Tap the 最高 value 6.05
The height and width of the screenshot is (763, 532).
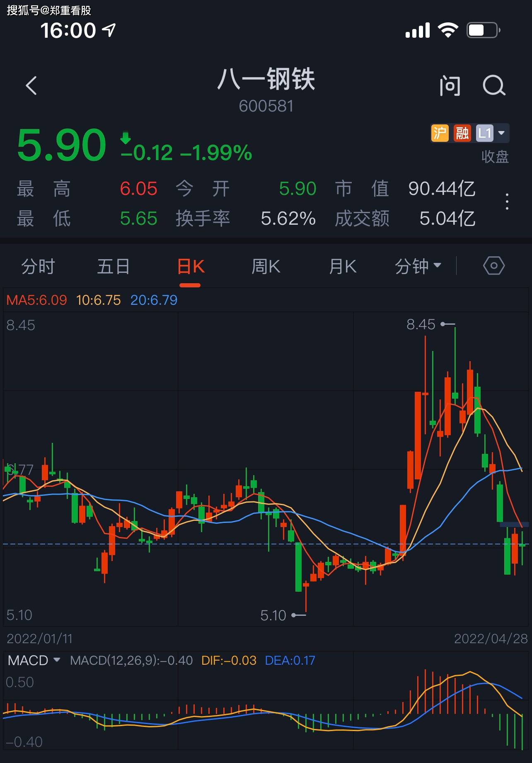click(x=138, y=189)
